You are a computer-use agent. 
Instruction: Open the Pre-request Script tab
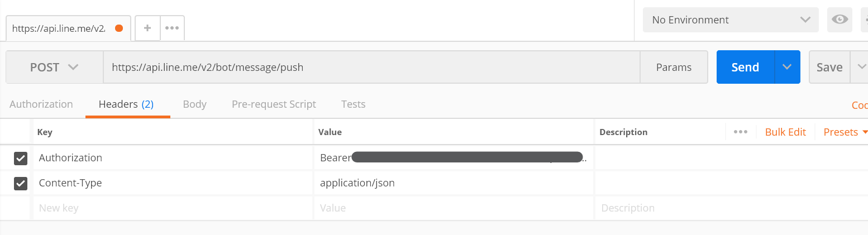coord(274,104)
